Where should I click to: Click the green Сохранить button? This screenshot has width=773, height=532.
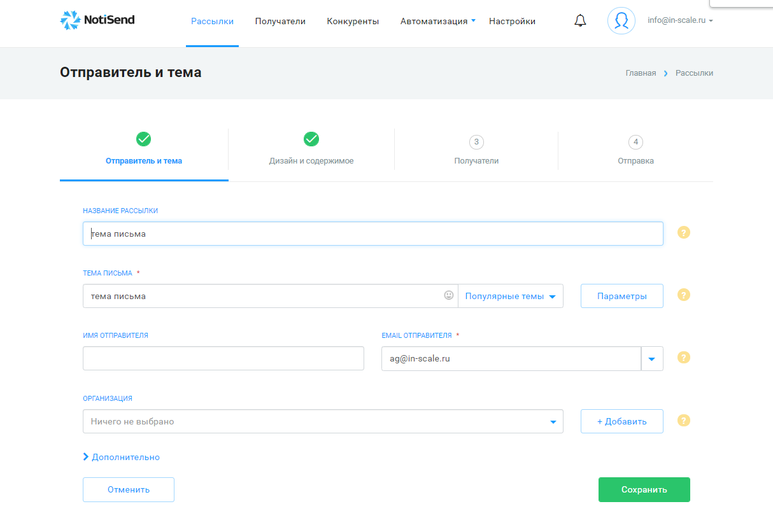pyautogui.click(x=644, y=489)
